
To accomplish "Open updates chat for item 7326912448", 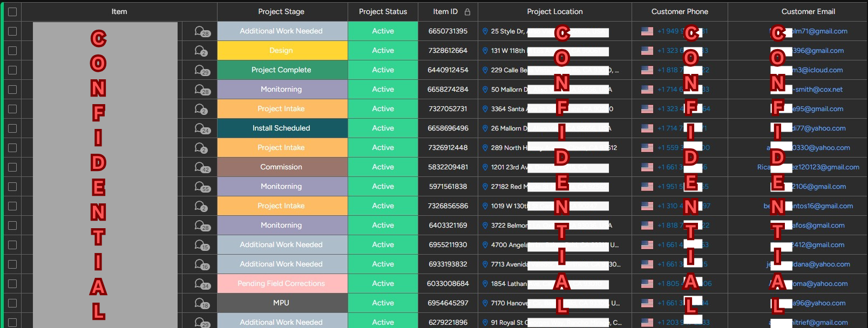I will pos(201,148).
